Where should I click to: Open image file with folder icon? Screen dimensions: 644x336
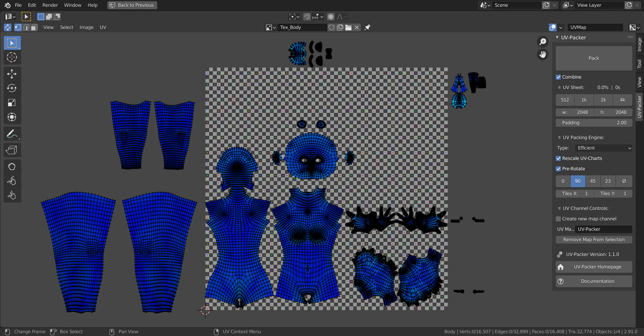click(x=348, y=27)
